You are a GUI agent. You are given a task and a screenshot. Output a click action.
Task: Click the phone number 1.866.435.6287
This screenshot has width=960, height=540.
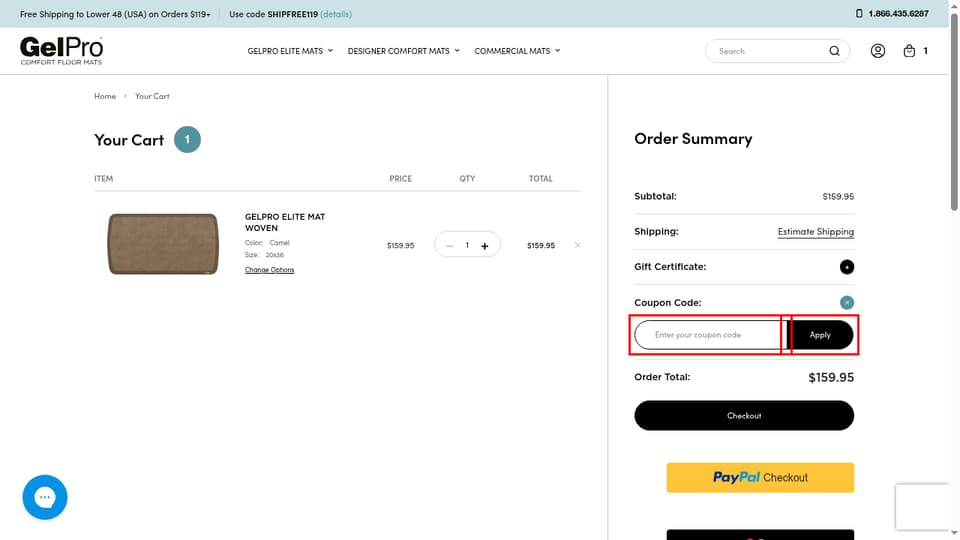point(898,13)
